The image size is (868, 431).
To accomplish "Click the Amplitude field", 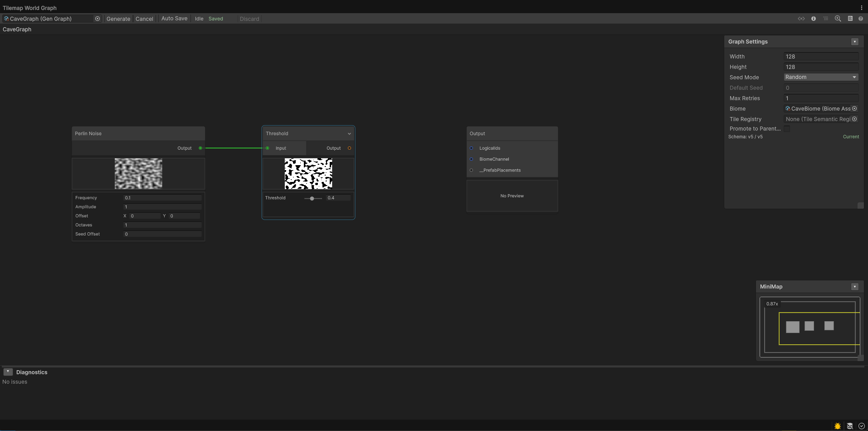I will click(x=162, y=207).
